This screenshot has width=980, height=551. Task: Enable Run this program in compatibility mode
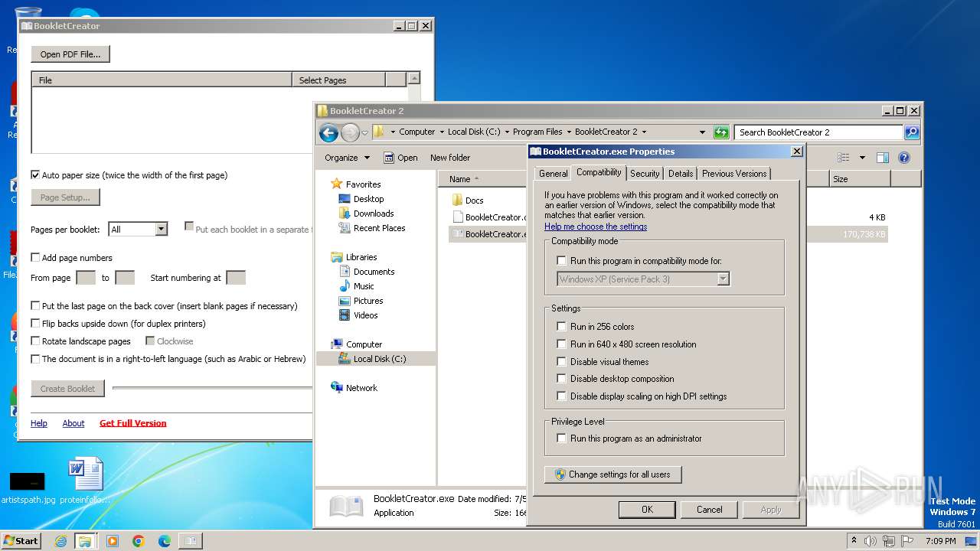pos(562,261)
